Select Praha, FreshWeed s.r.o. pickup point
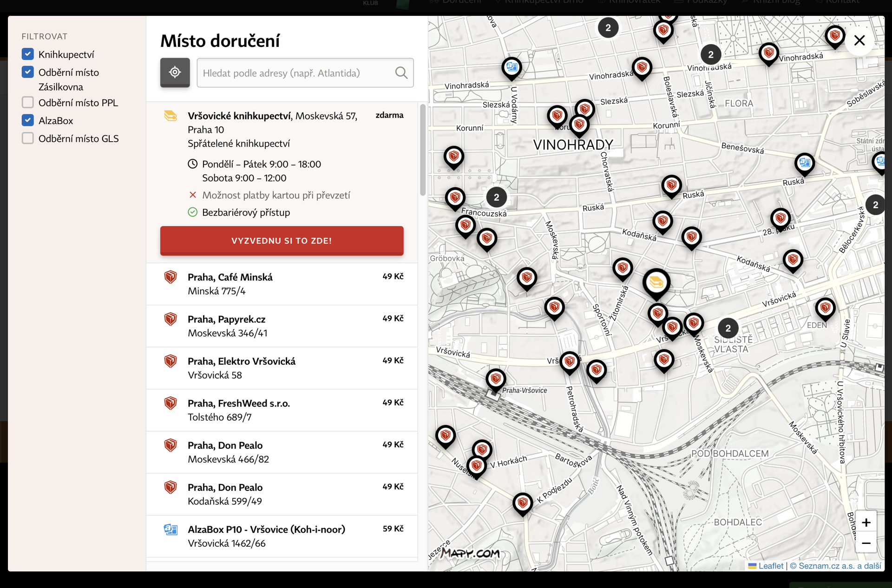Viewport: 892px width, 588px height. [282, 410]
